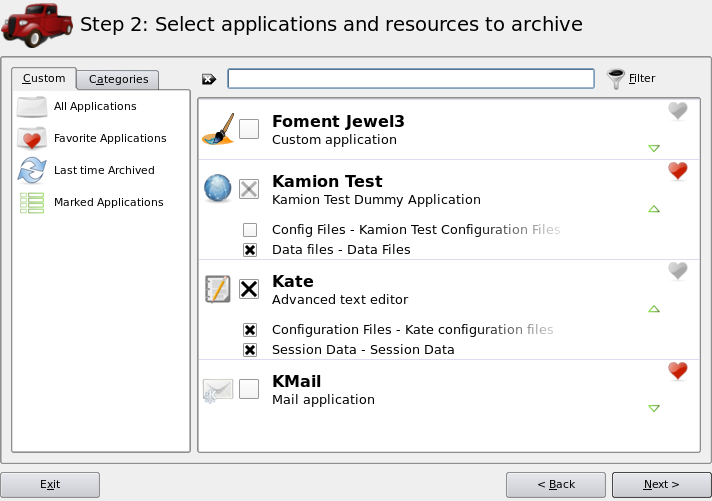Uncheck Configuration Files - Kate configuration files
The width and height of the screenshot is (712, 501).
tap(250, 330)
